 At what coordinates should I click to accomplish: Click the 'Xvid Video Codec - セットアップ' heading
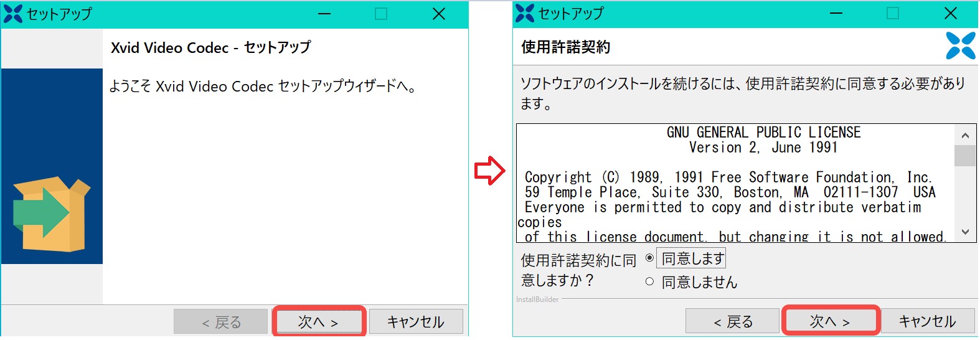coord(210,47)
